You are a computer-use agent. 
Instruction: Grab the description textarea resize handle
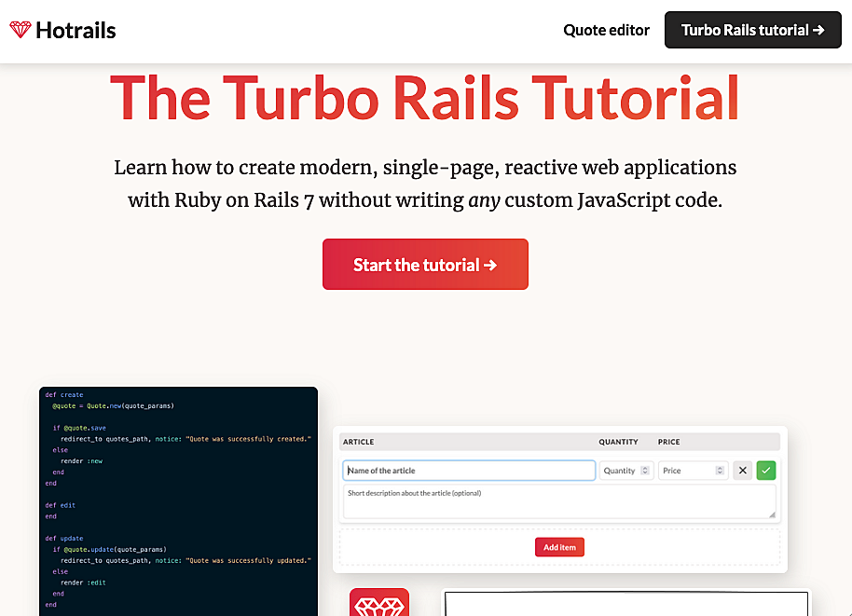coord(772,514)
